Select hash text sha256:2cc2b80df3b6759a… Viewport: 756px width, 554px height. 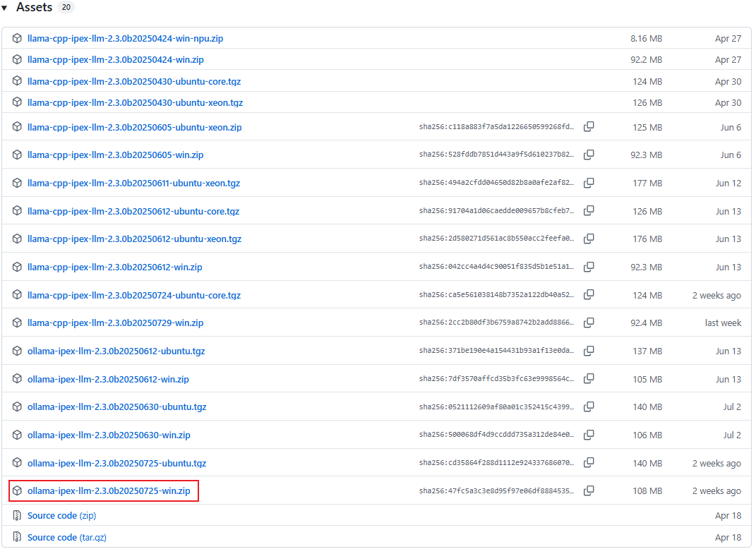coord(497,323)
